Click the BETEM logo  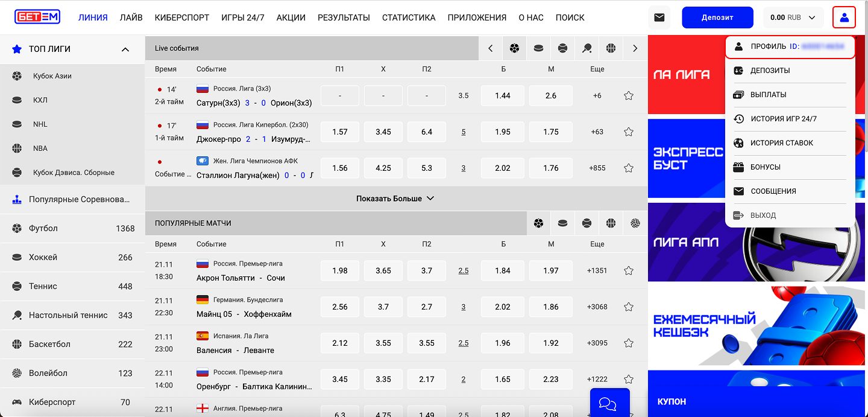tap(37, 17)
